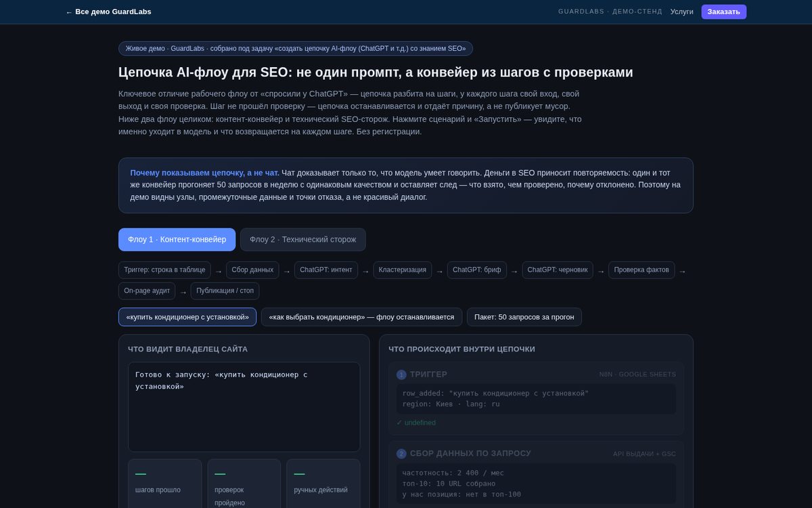Select GUARDLABS · ДЕМО-СТЕНД header text

coord(610,12)
